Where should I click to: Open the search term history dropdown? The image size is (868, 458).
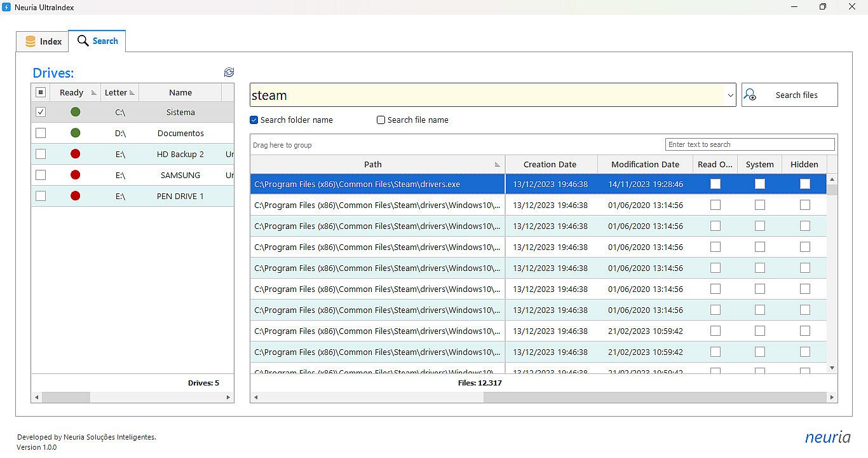coord(730,95)
